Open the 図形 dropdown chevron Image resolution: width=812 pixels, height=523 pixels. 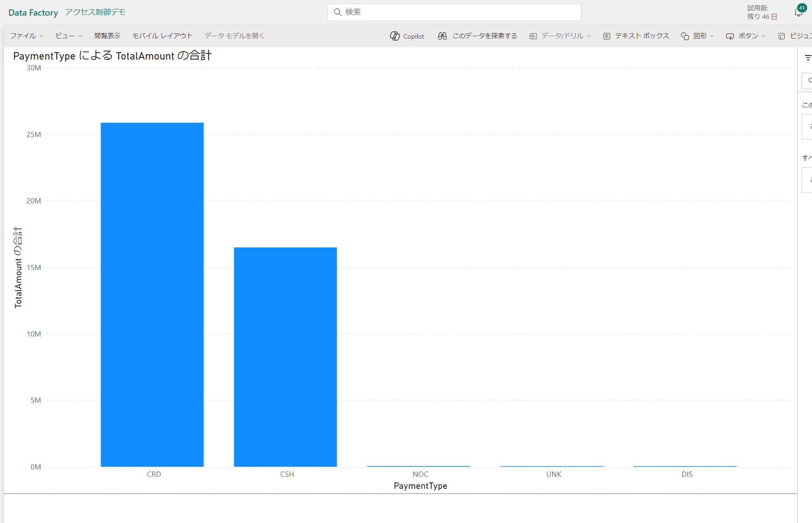pos(712,36)
